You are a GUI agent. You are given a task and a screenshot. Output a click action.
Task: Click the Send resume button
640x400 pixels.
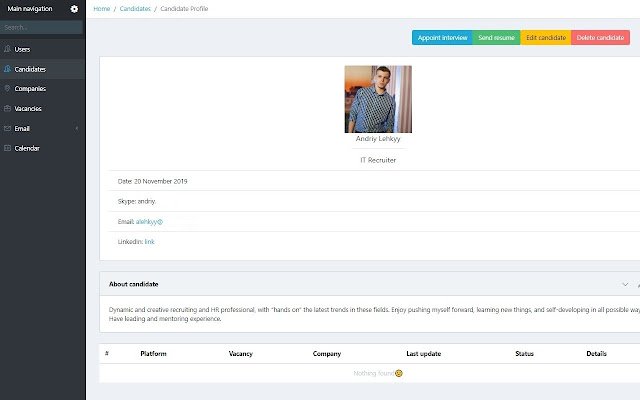[496, 38]
